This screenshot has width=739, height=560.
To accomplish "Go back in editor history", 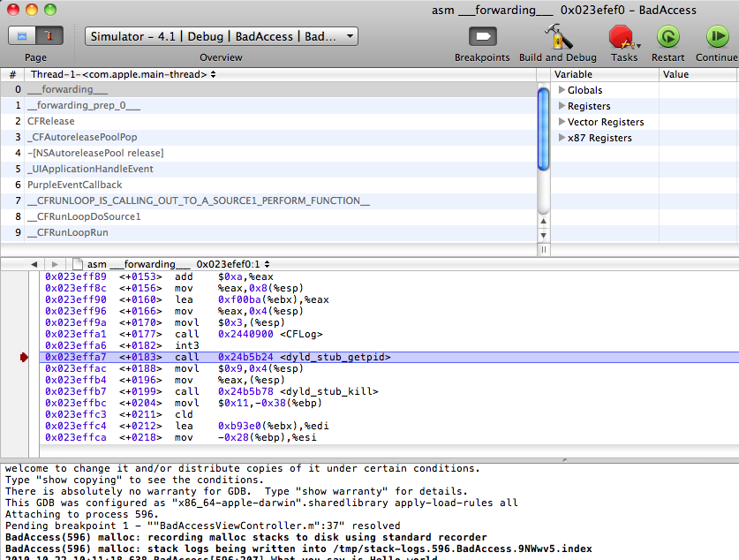I will point(34,264).
